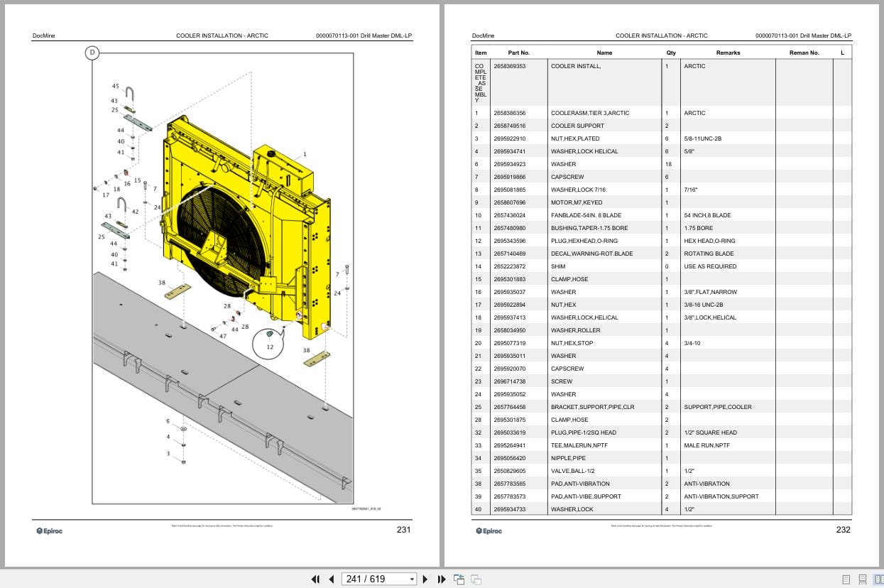Click part number 2696714738 for SCREW
Image resolution: width=884 pixels, height=588 pixels.
[x=510, y=381]
